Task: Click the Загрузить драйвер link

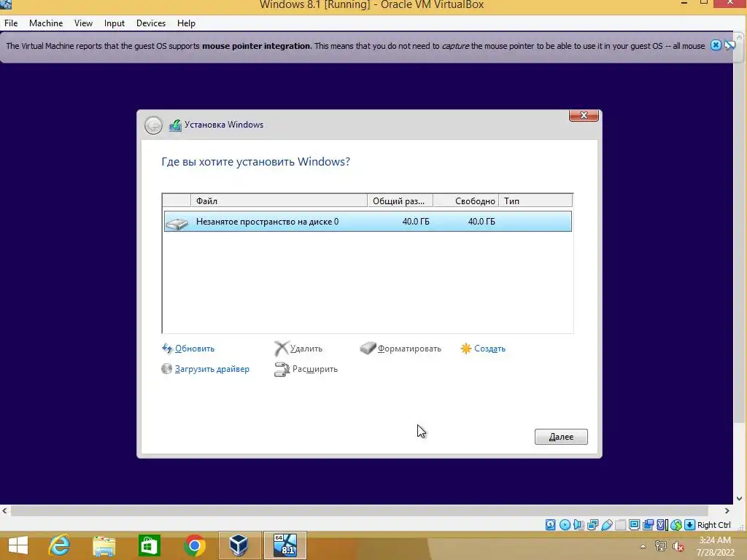Action: (x=212, y=369)
